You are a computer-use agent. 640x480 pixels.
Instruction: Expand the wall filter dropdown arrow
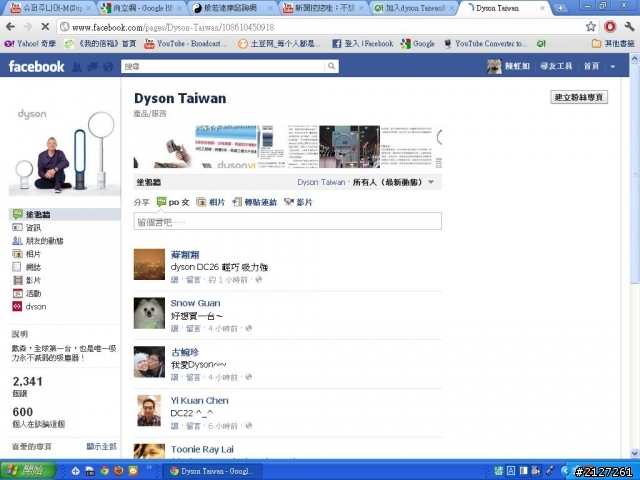coord(431,182)
